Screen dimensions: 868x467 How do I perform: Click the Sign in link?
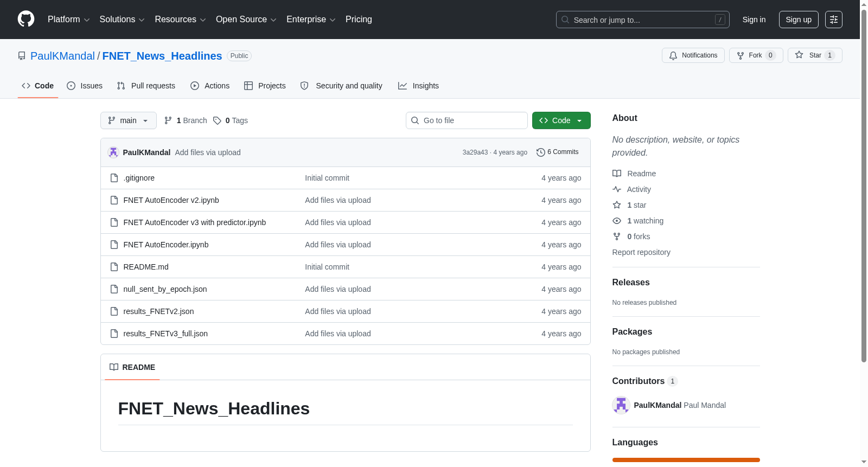[754, 20]
